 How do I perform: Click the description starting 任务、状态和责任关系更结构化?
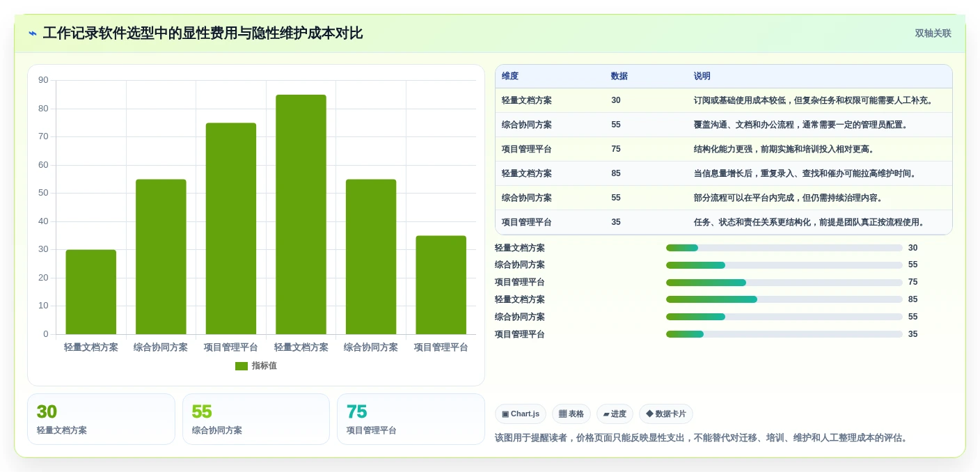[810, 222]
